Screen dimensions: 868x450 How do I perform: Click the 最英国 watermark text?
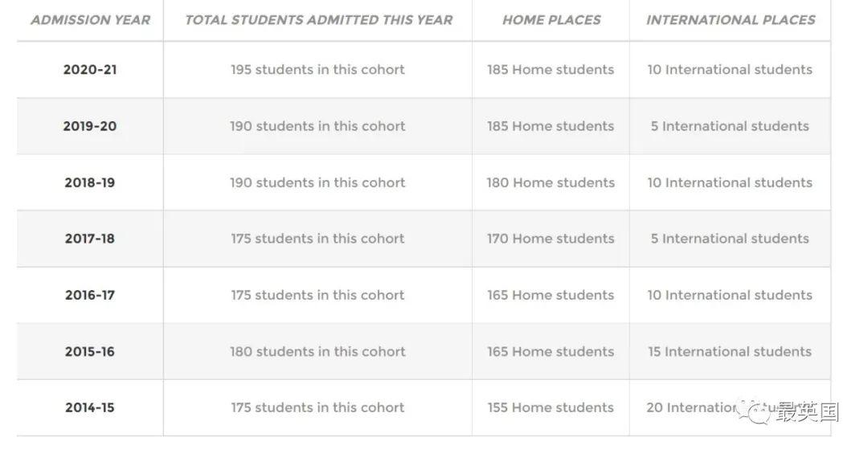pyautogui.click(x=808, y=412)
